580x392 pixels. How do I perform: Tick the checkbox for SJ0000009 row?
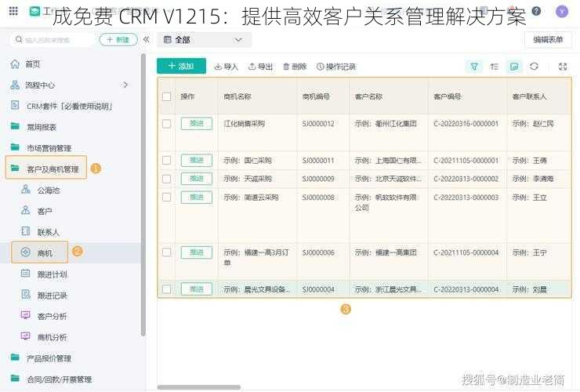pyautogui.click(x=166, y=179)
